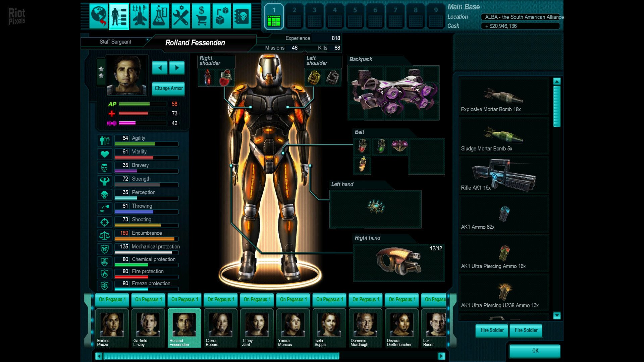The height and width of the screenshot is (362, 644).
Task: Click the inventory scrollbar down arrow
Action: click(557, 315)
